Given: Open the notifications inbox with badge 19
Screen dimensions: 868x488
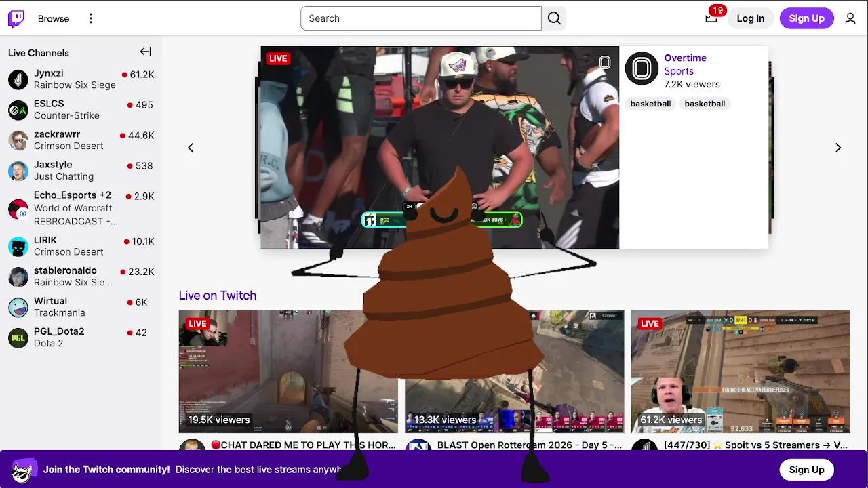Looking at the screenshot, I should pyautogui.click(x=711, y=18).
